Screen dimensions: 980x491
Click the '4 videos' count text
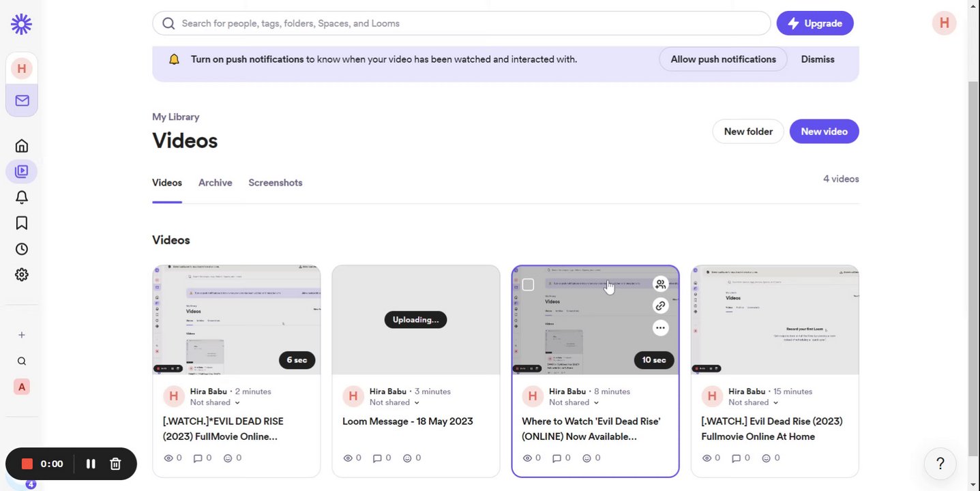point(841,179)
